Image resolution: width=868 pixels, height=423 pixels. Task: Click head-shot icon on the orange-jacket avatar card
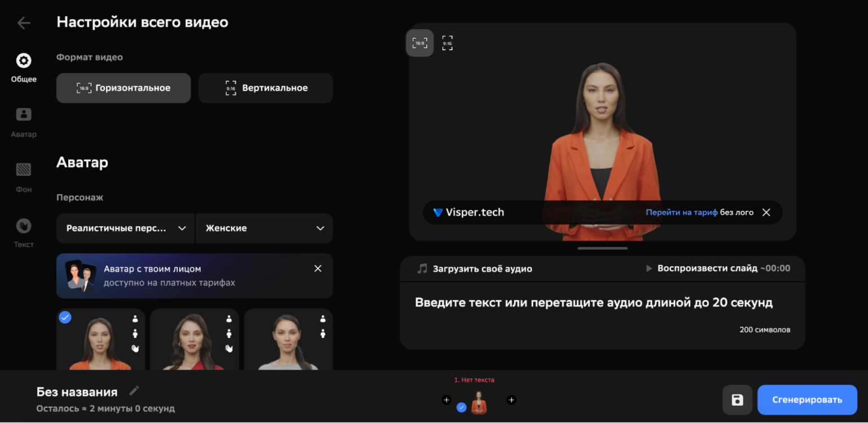135,319
